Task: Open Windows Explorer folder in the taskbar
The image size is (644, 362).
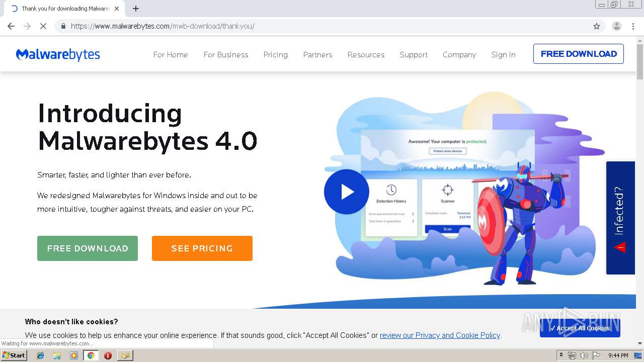Action: click(x=57, y=355)
